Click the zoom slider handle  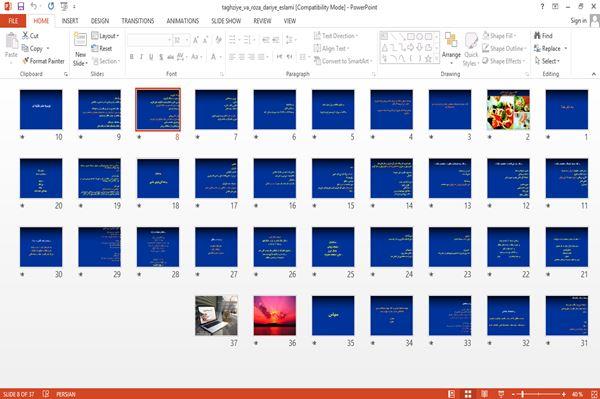click(523, 394)
